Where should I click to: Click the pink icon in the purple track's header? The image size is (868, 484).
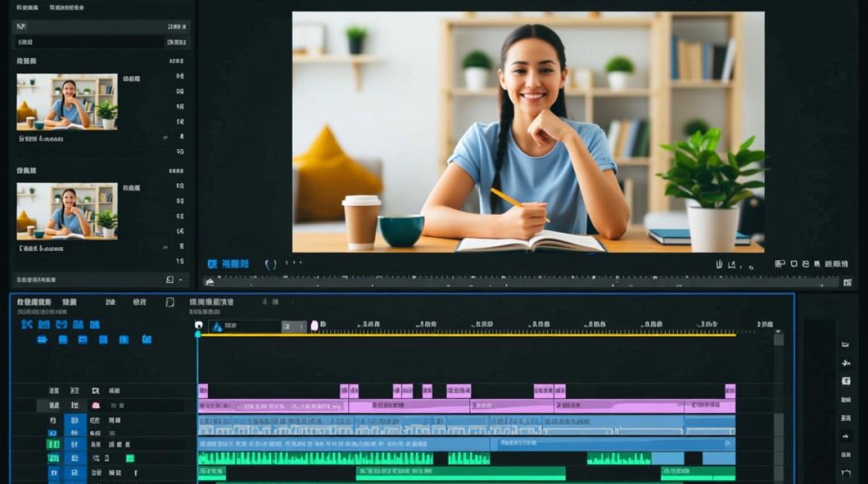[x=96, y=406]
